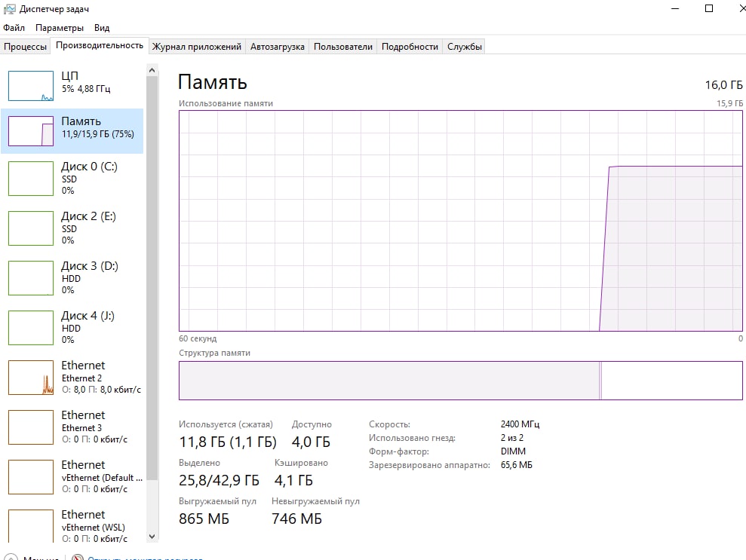The image size is (746, 560).
Task: Open vEthernet (Default ... graph thumbnail
Action: tap(31, 477)
